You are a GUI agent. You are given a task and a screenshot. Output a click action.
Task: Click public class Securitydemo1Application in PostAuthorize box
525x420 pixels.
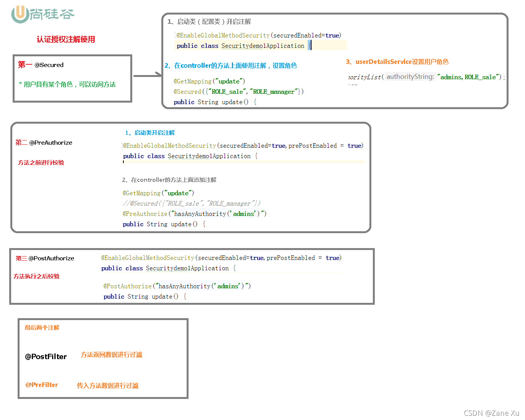click(x=169, y=268)
